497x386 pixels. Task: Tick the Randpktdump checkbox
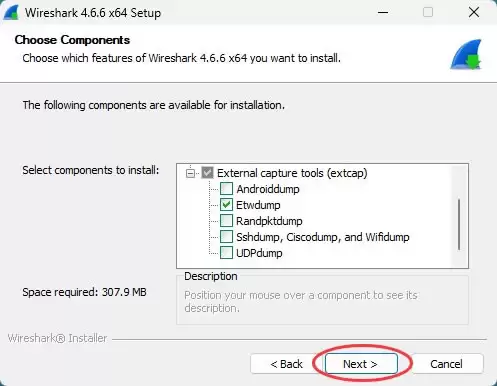[x=226, y=221]
